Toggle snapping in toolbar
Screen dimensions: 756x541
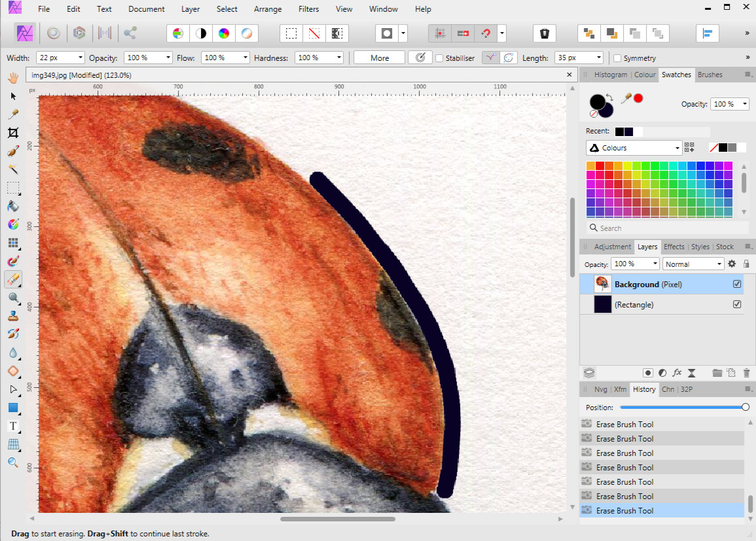point(486,33)
